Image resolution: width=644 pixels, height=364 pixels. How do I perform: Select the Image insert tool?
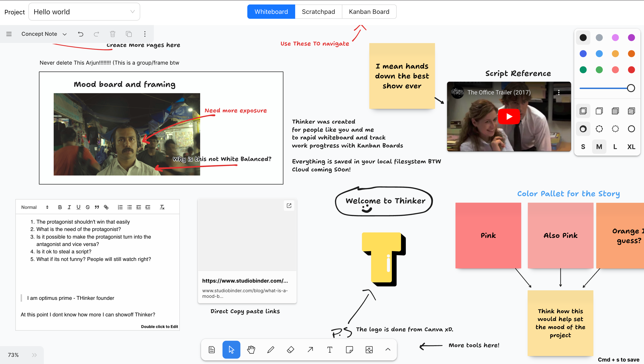click(x=369, y=349)
